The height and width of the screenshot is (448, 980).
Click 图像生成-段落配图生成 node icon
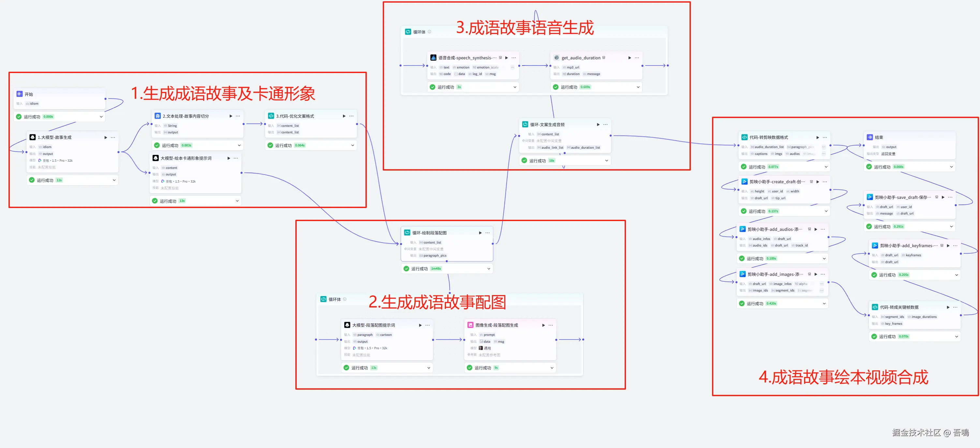470,325
